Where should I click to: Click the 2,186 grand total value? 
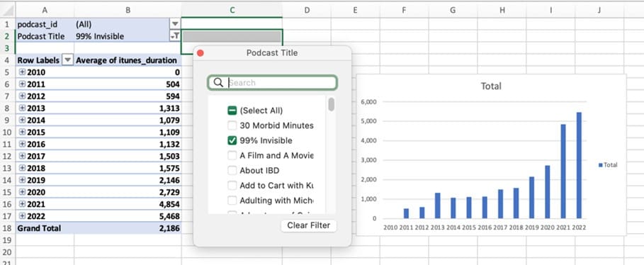128,228
